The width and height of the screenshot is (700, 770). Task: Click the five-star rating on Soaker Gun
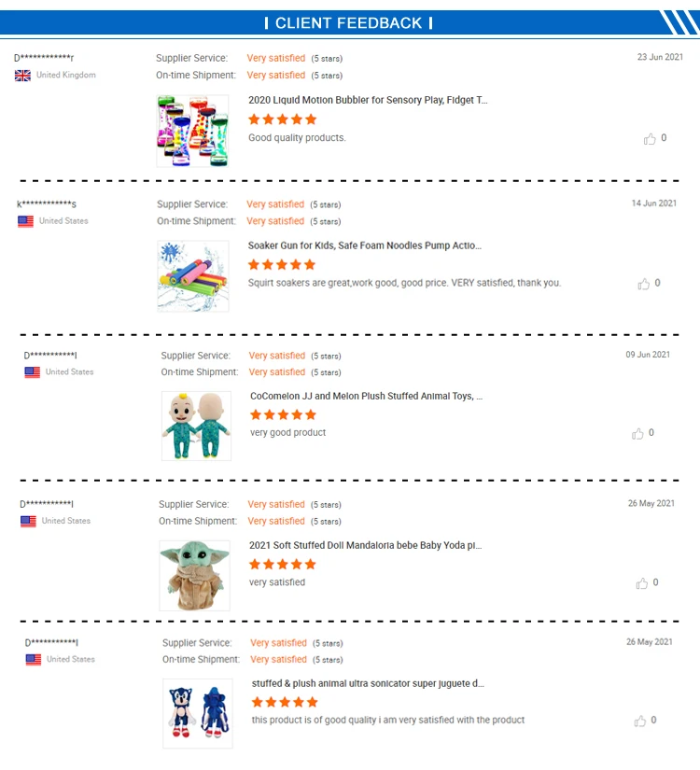282,265
